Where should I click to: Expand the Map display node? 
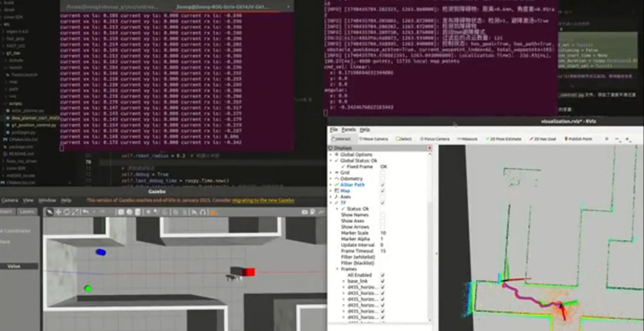pyautogui.click(x=331, y=191)
